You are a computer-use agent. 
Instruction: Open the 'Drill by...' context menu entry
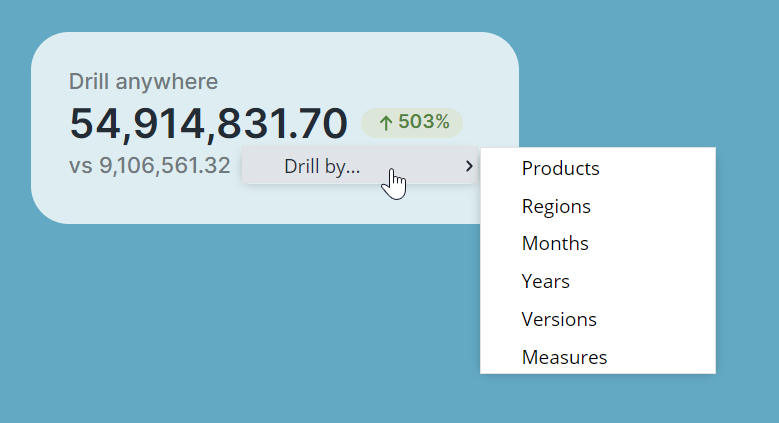click(322, 167)
